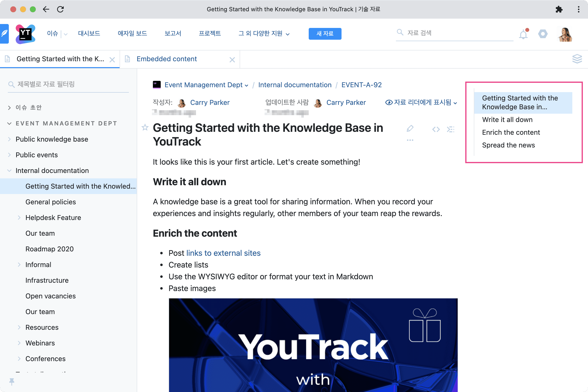Click the updater avatar beside 업데이트한 사람
Viewport: 588px width, 392px height.
(x=318, y=103)
